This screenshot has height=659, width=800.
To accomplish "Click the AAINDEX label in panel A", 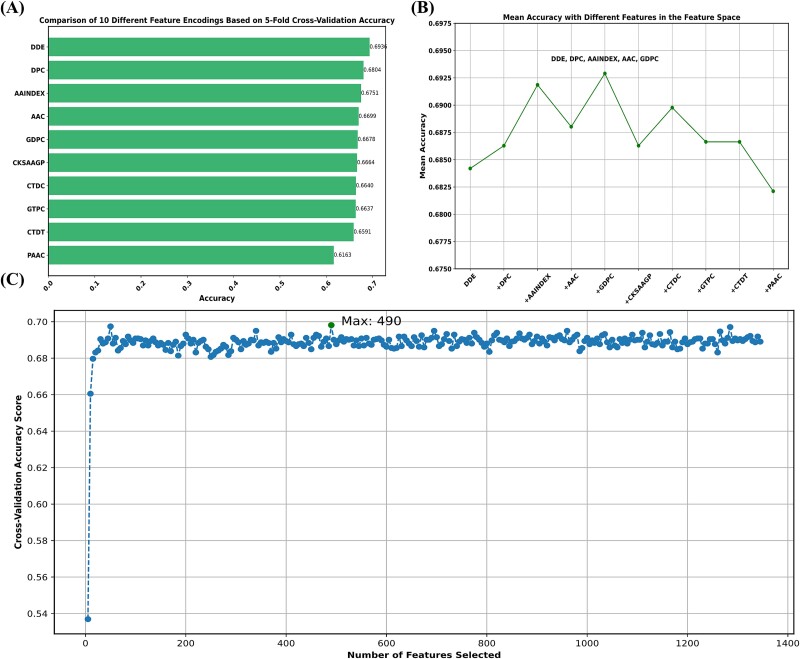I will pyautogui.click(x=30, y=93).
